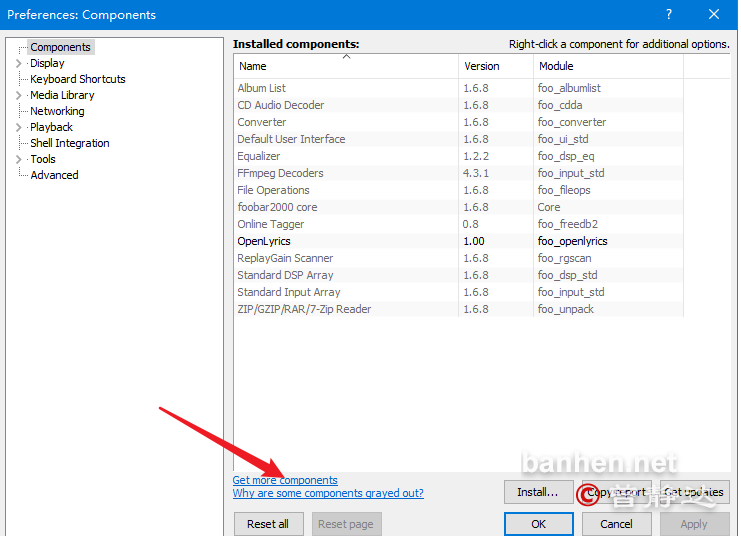Viewport: 741px width, 536px height.
Task: Open Media Library preferences
Action: (x=62, y=95)
